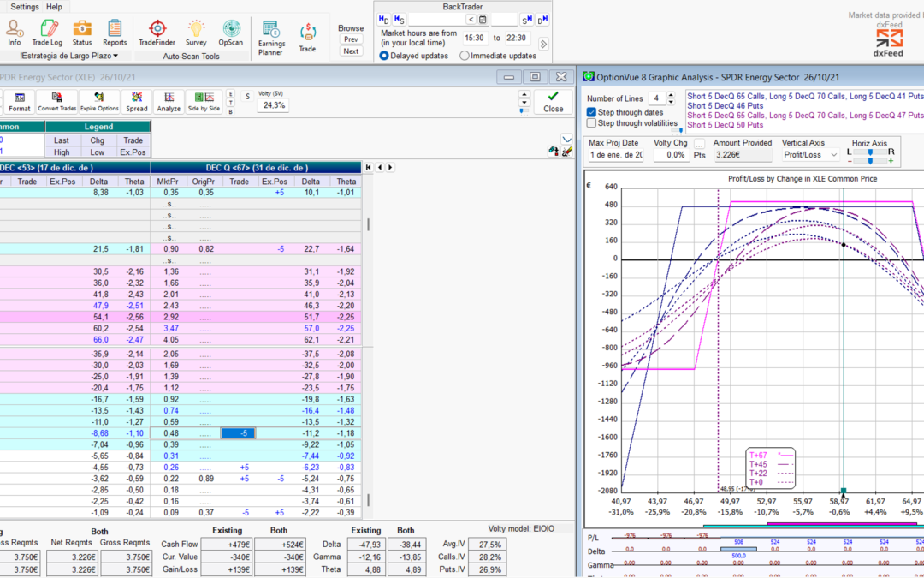Click the up arrow left of Close
The image size is (924, 578).
(524, 94)
